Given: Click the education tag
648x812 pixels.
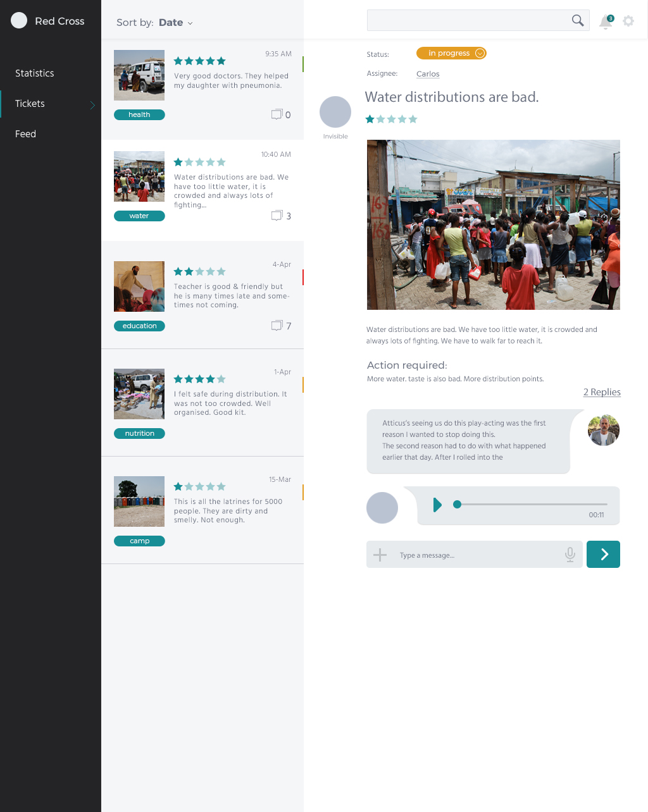Looking at the screenshot, I should (x=139, y=326).
